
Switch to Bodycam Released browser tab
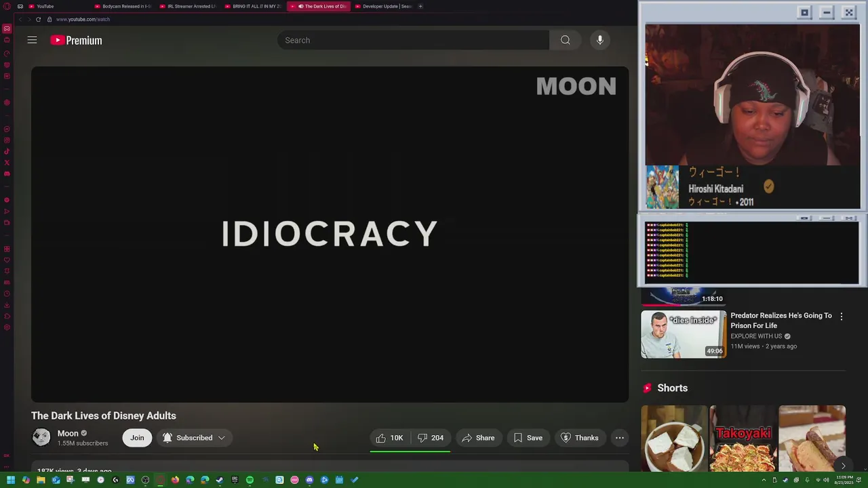pos(122,6)
